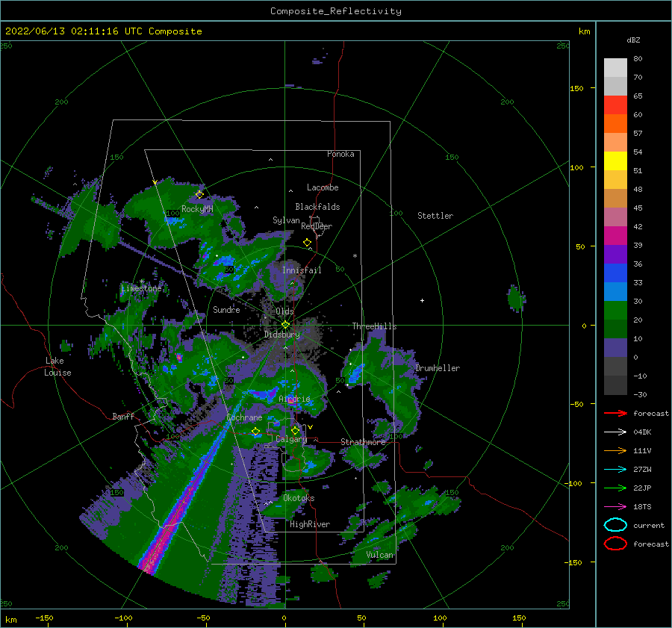Image resolution: width=672 pixels, height=628 pixels.
Task: Click the Lacombe city label
Action: click(x=323, y=187)
